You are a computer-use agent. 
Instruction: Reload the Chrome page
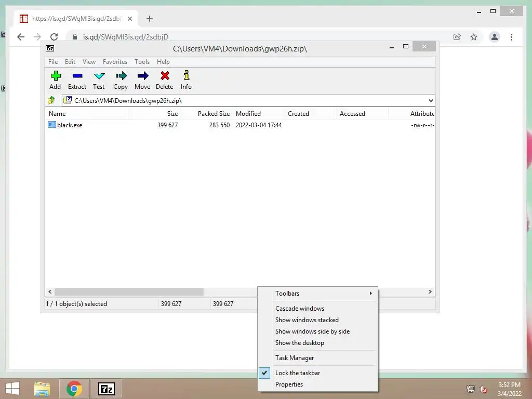[x=54, y=37]
